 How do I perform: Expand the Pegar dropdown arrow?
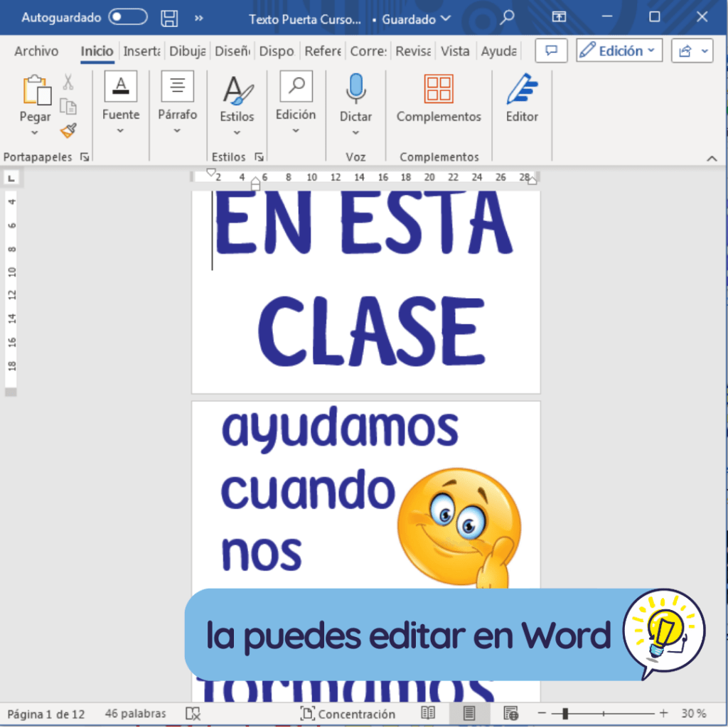coord(35,133)
